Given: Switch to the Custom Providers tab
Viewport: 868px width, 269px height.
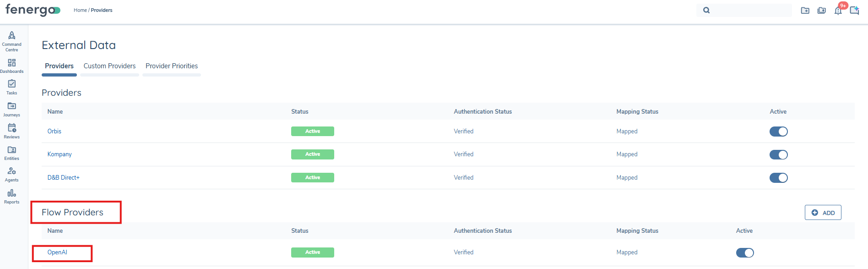Looking at the screenshot, I should coord(109,66).
